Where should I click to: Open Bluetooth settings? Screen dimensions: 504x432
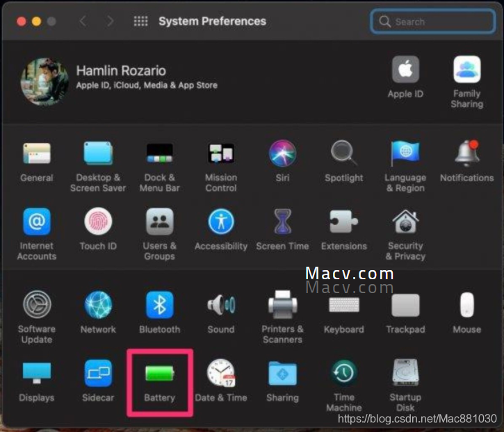pyautogui.click(x=159, y=304)
